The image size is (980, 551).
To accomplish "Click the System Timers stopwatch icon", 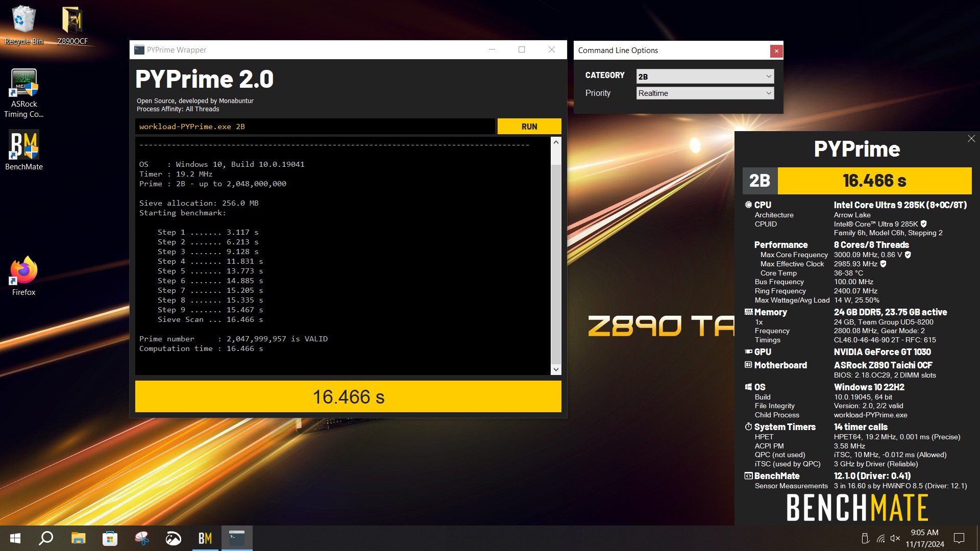I will click(748, 427).
